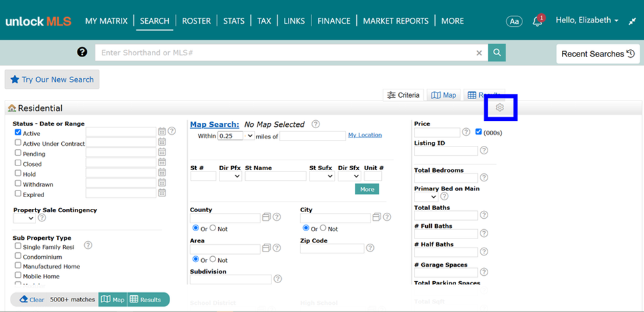Open the Dir Pfx dropdown
Screen dimensions: 644x312
(231, 176)
